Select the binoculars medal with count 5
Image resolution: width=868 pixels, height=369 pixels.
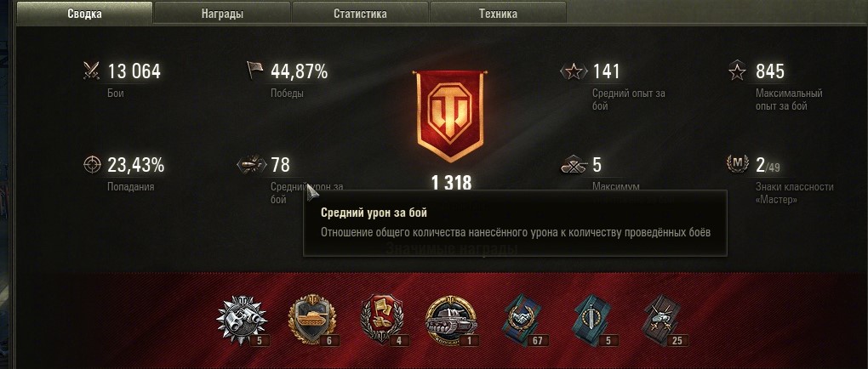click(243, 320)
